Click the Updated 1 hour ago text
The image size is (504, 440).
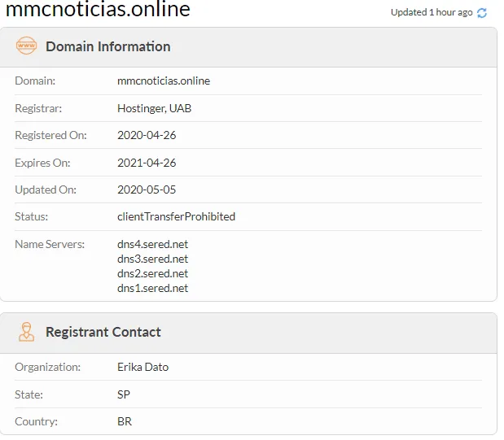click(x=431, y=12)
